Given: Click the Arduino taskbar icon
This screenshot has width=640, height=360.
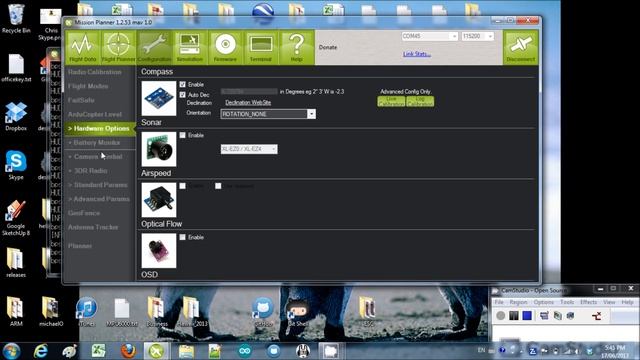Looking at the screenshot, I should [x=245, y=351].
